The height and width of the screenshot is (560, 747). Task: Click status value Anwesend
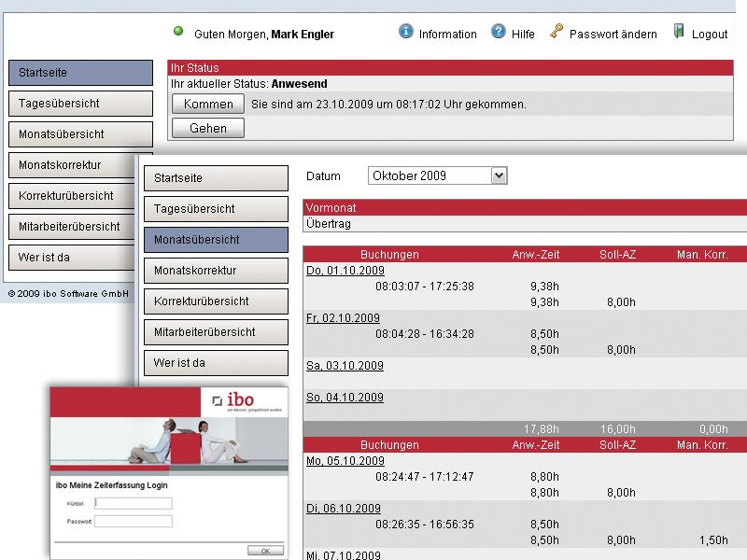tap(299, 84)
